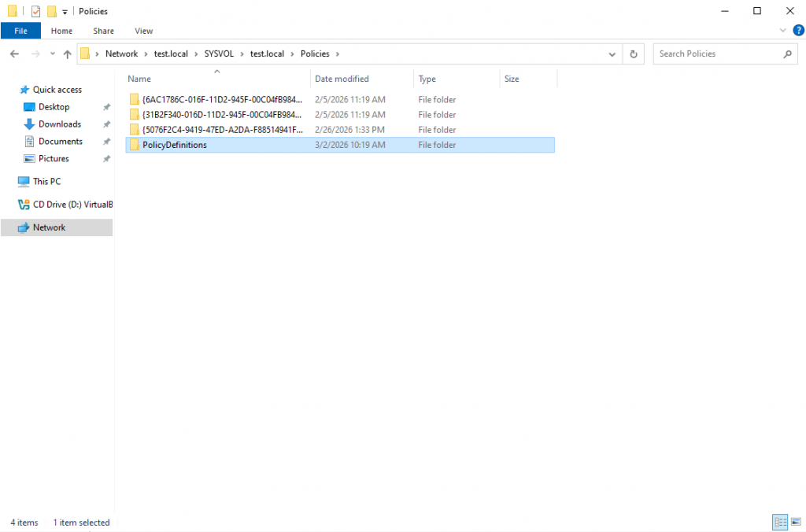Click the Properties icon in quick access toolbar

35,11
